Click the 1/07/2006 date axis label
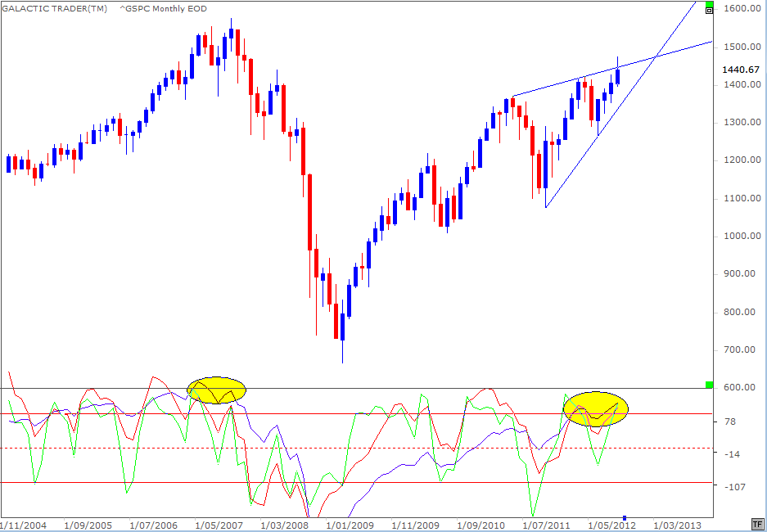The height and width of the screenshot is (532, 767). point(153,525)
